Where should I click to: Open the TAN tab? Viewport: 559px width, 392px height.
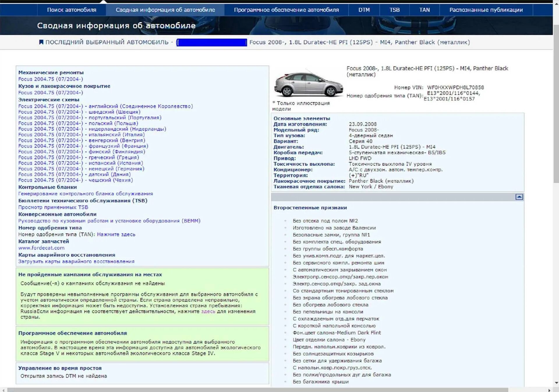[x=424, y=10]
